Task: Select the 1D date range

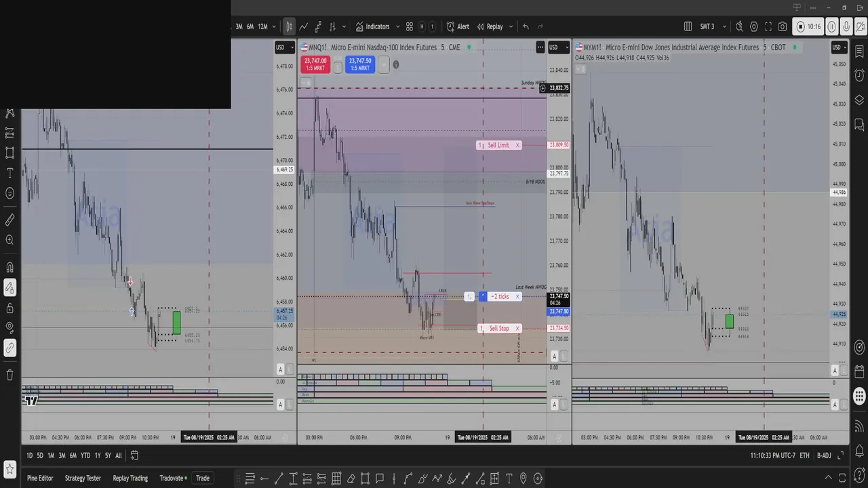Action: (x=29, y=455)
